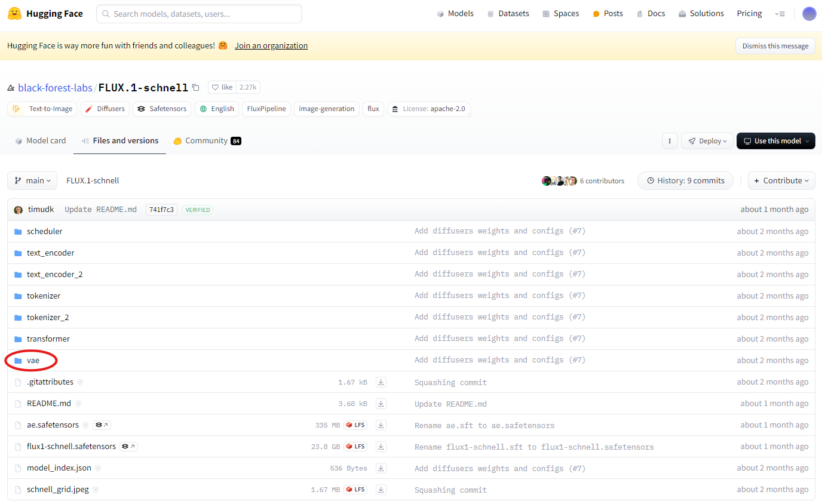Click safety scan icon beside .gitattributes

[x=80, y=382]
